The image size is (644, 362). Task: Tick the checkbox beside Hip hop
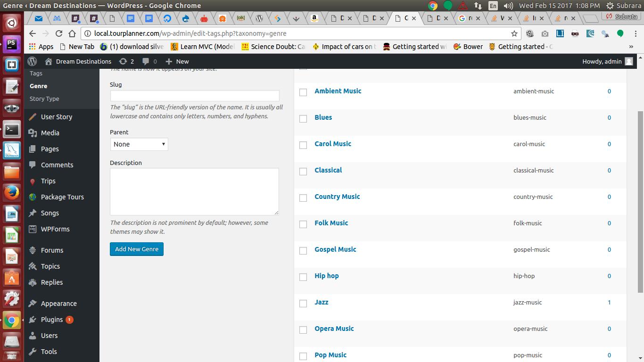(303, 277)
